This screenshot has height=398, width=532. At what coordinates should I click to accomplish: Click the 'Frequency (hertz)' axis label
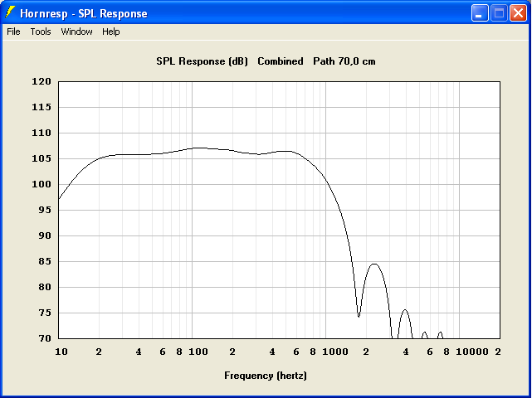click(266, 376)
